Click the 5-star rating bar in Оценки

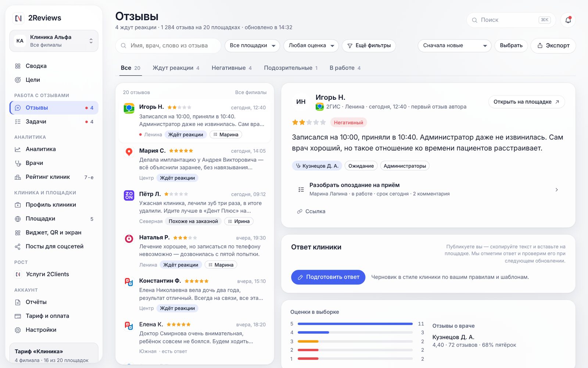[x=355, y=324]
